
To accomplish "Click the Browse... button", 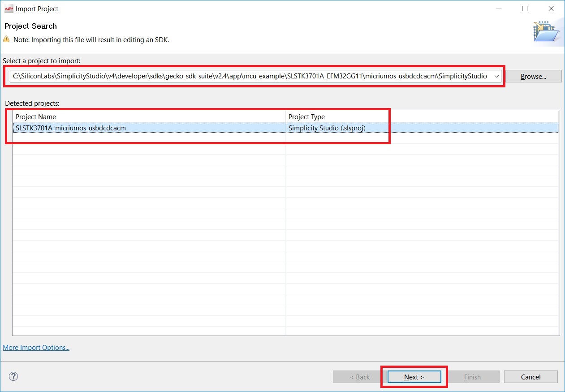I will pyautogui.click(x=533, y=76).
